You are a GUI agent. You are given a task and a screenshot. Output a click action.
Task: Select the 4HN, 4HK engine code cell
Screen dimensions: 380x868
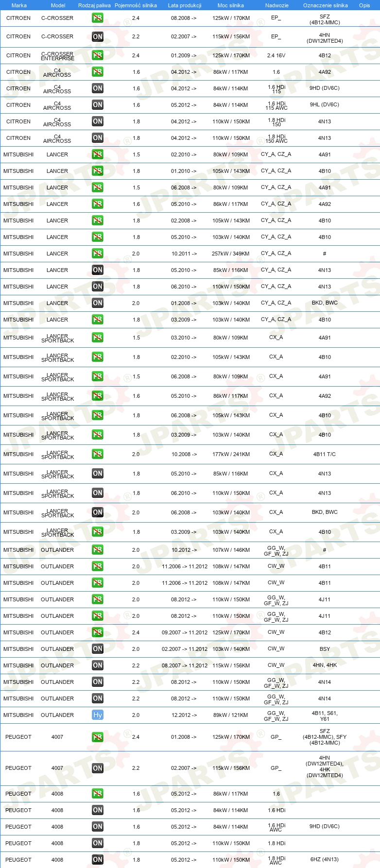point(325,665)
